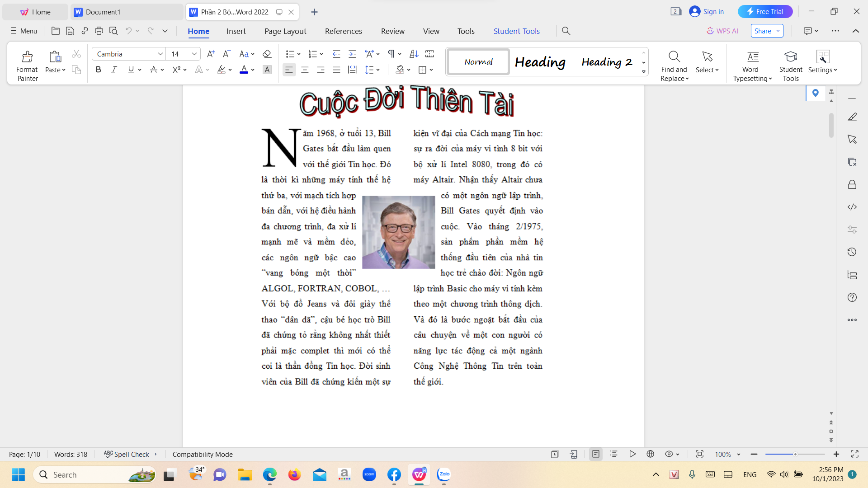Increase font size with A+ icon
The image size is (868, 488).
tap(211, 54)
